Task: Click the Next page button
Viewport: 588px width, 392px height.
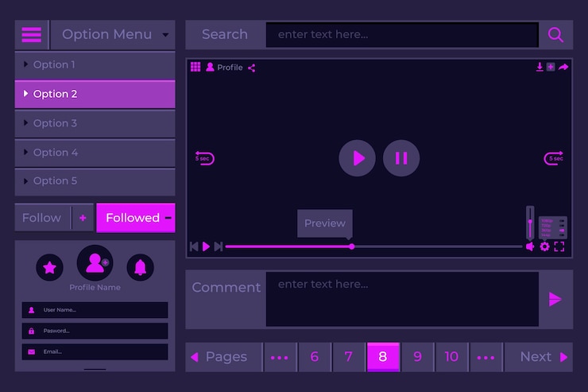Action: (x=539, y=357)
